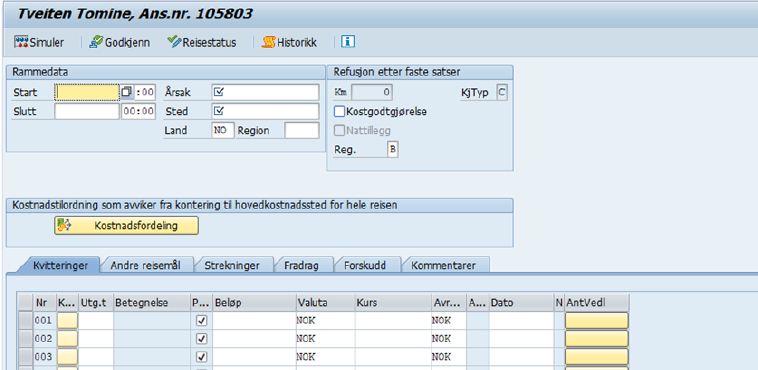Tick the checkbox in receipt row 001
This screenshot has width=758, height=370.
point(202,320)
